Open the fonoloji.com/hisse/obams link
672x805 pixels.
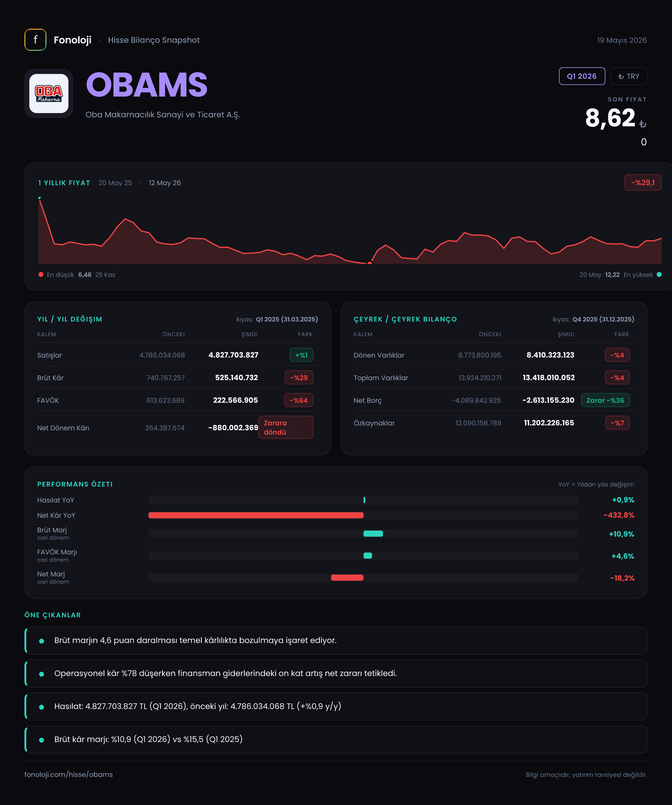(69, 774)
